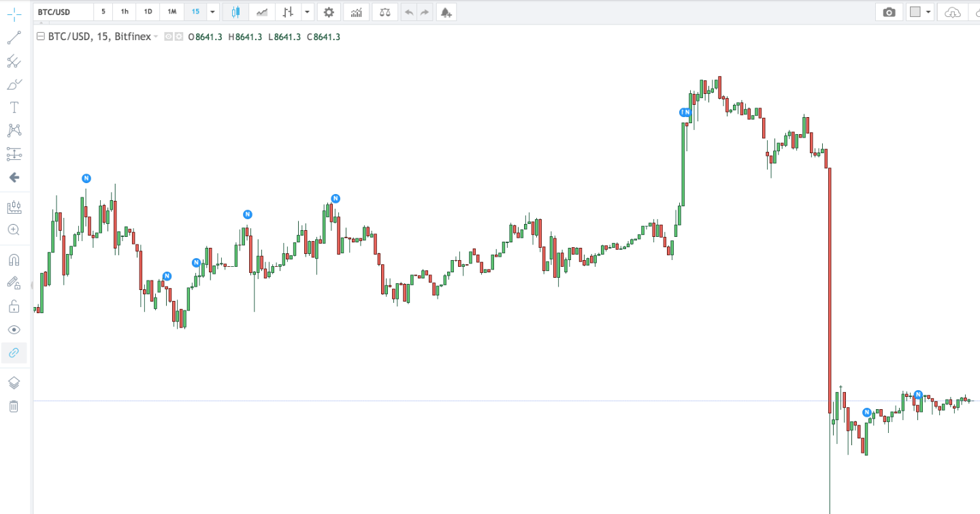Collapse the BTC/USD legend minus box
This screenshot has height=514, width=980.
pyautogui.click(x=40, y=37)
